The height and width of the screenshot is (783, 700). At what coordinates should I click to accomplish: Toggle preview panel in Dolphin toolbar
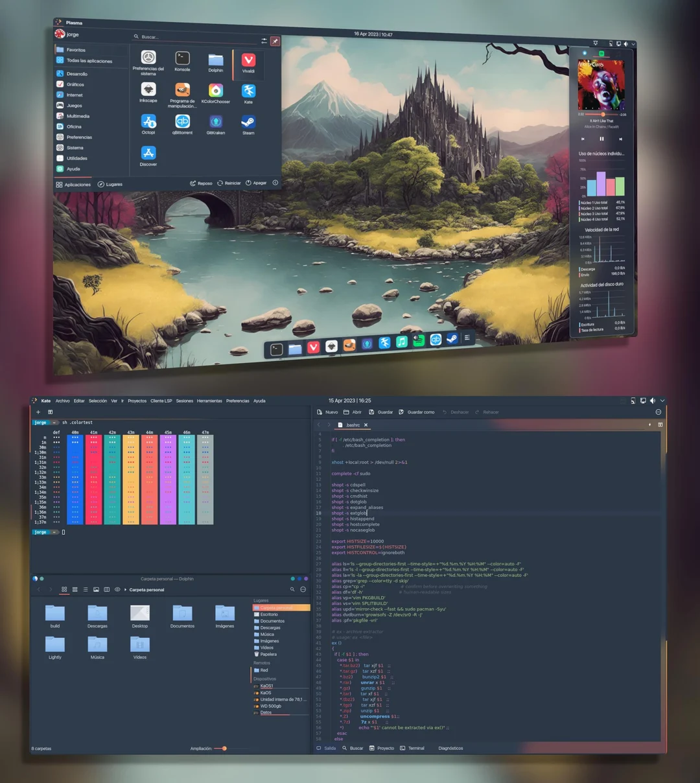tap(96, 589)
